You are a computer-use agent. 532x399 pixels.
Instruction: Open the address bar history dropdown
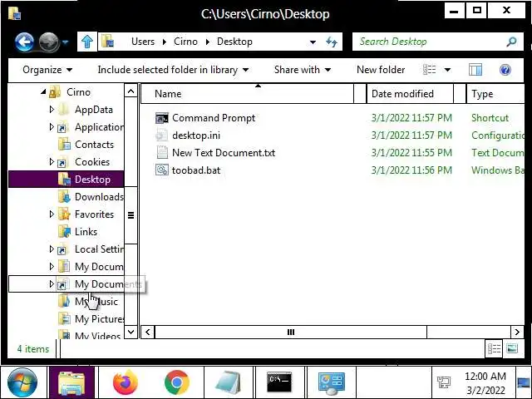[x=313, y=42]
